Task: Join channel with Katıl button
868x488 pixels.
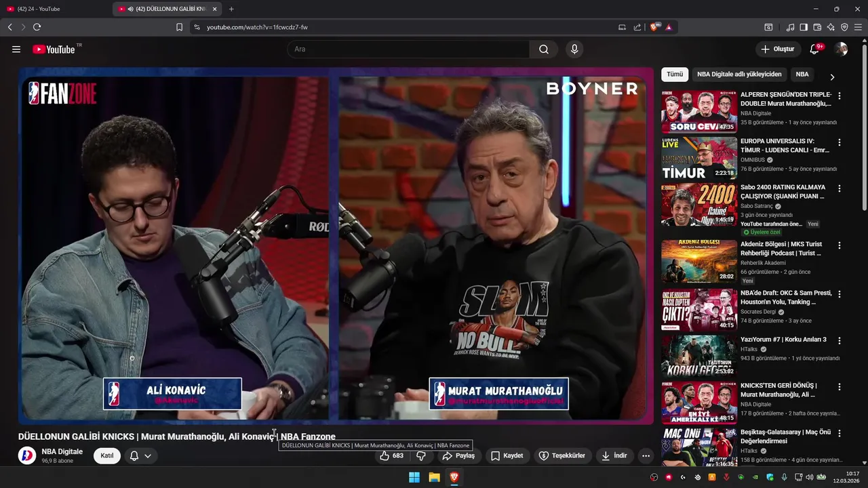Action: (x=107, y=455)
